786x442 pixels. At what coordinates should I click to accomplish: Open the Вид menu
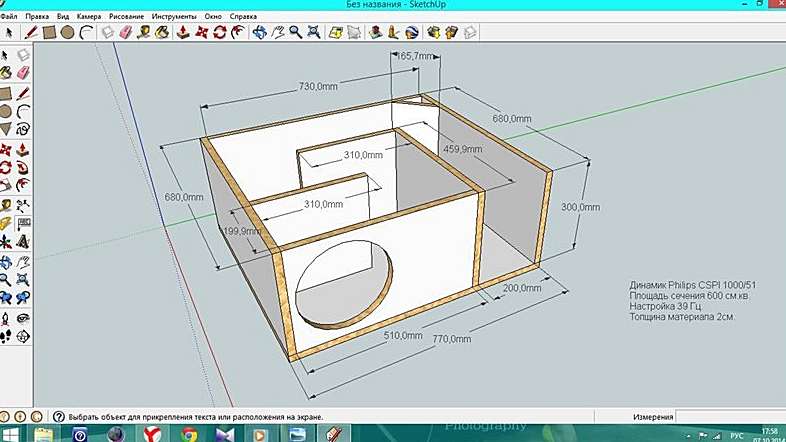(x=63, y=16)
